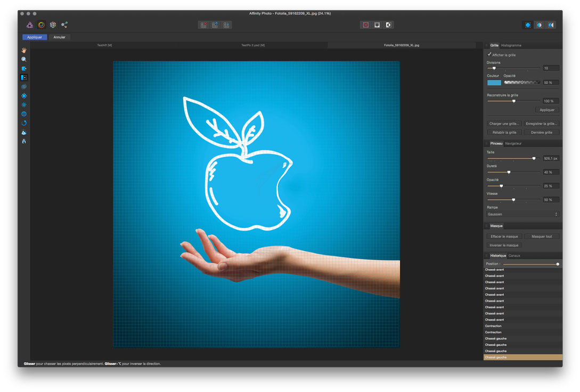Open the Develop persona icon
The image size is (580, 392).
(53, 25)
